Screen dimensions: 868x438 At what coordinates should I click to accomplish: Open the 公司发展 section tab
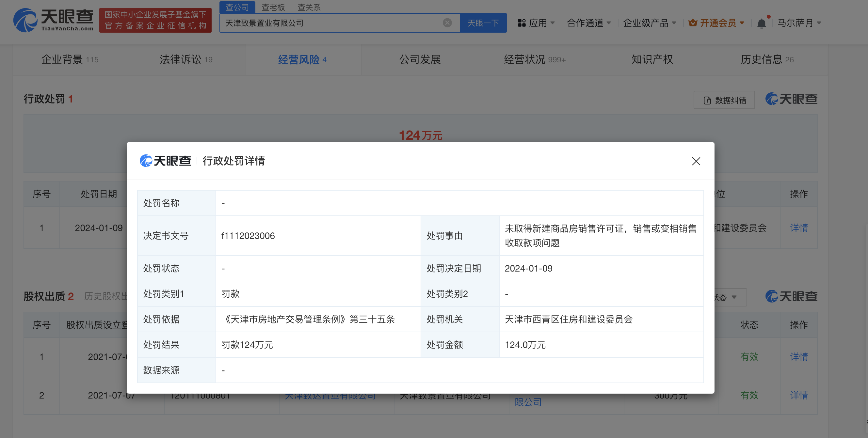pos(420,60)
